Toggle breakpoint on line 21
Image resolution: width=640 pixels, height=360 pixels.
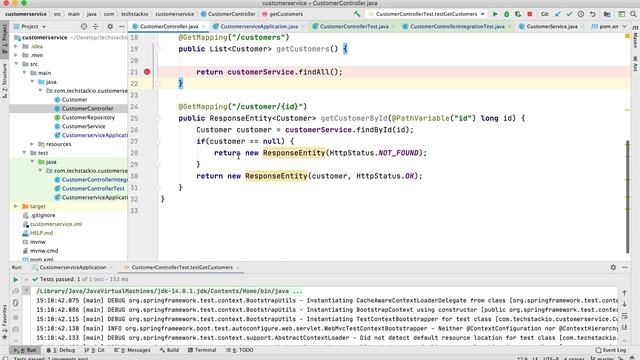tap(147, 72)
